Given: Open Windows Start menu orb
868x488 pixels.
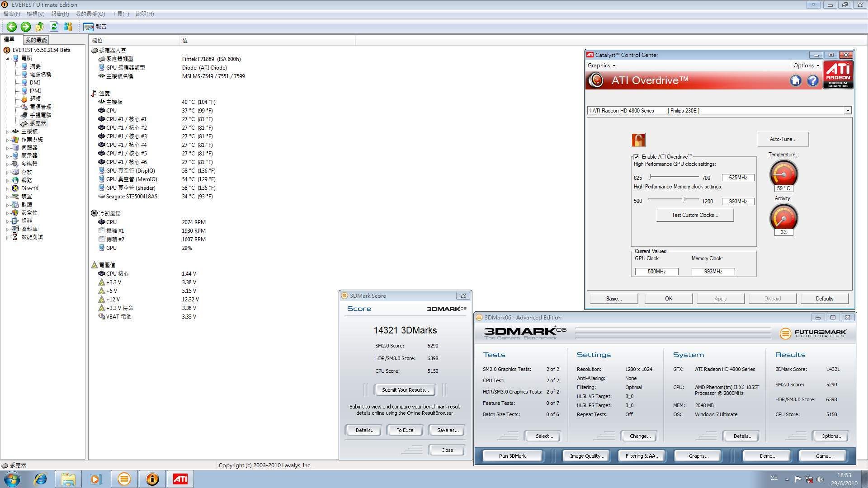Looking at the screenshot, I should (12, 479).
